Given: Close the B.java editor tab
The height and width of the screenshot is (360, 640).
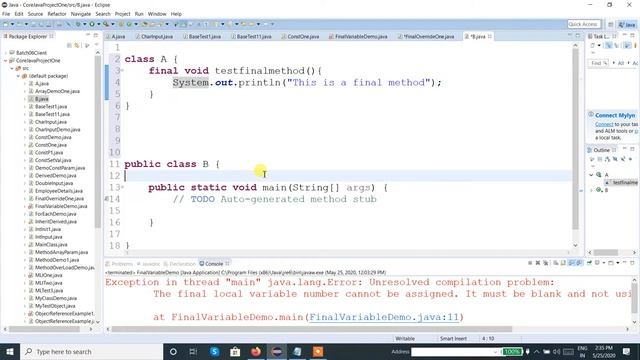Looking at the screenshot, I should pyautogui.click(x=490, y=36).
